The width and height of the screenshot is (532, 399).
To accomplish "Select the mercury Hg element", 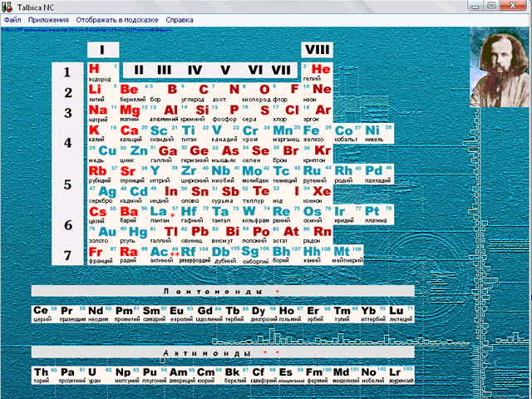I will tap(134, 234).
